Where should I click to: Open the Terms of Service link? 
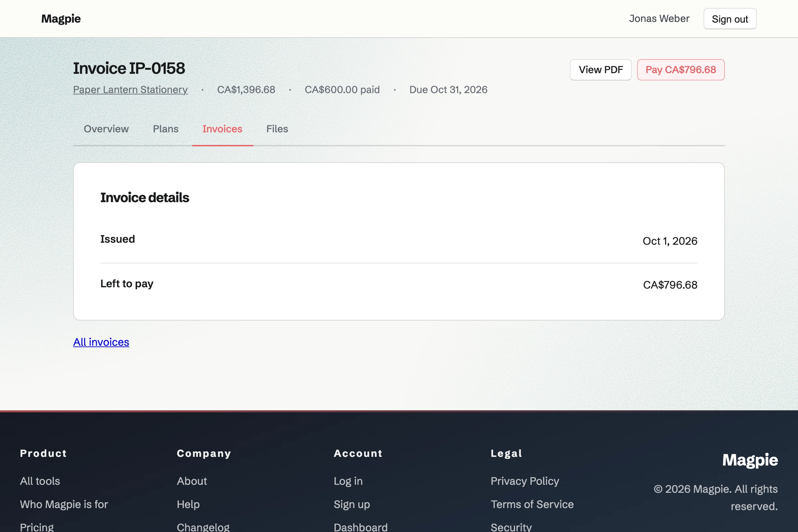[532, 504]
